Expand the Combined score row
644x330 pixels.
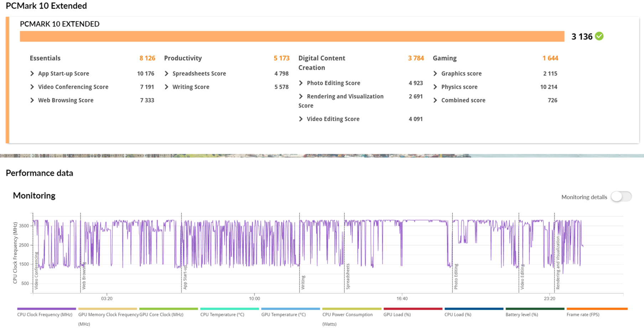click(435, 100)
